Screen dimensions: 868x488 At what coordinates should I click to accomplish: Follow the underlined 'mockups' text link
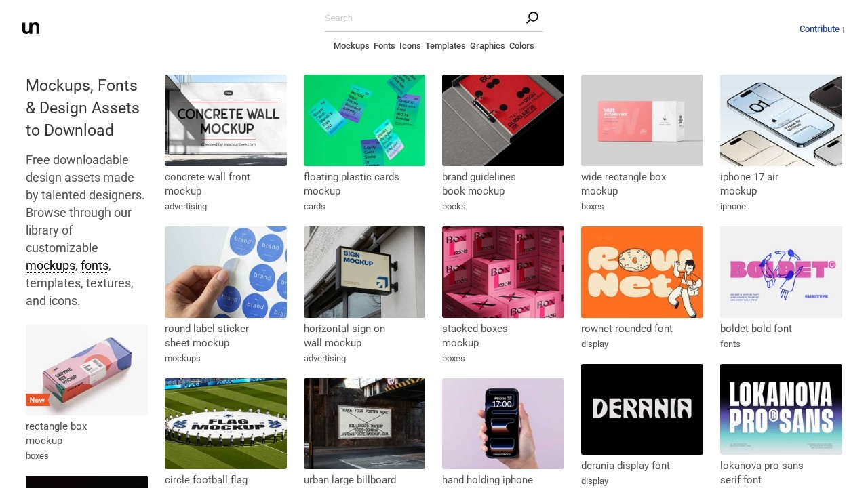pos(50,266)
